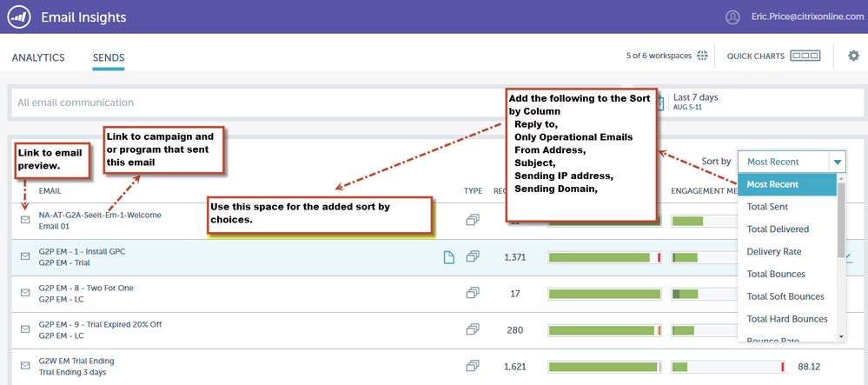Open the settings gear icon
868x385 pixels.
tap(852, 56)
